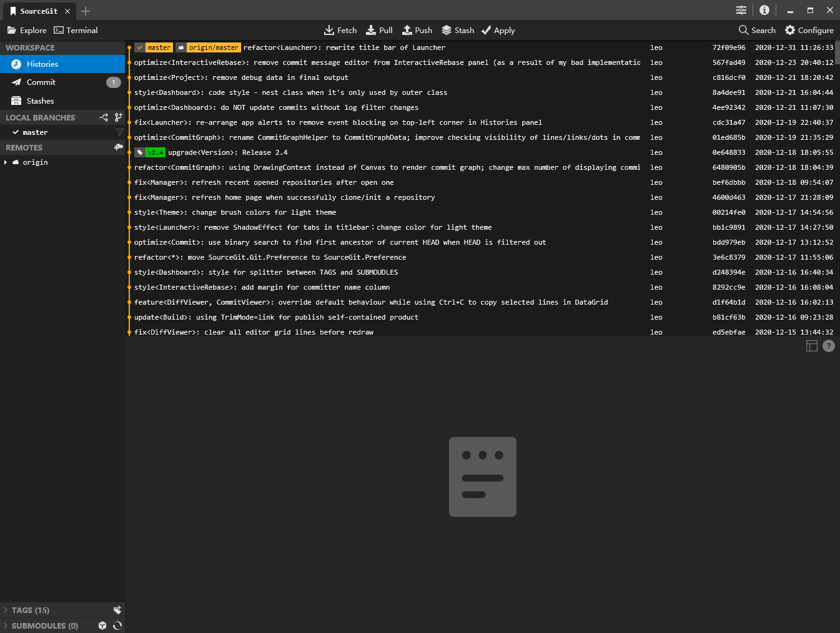
Task: Open the Histories workspace view
Action: click(62, 64)
